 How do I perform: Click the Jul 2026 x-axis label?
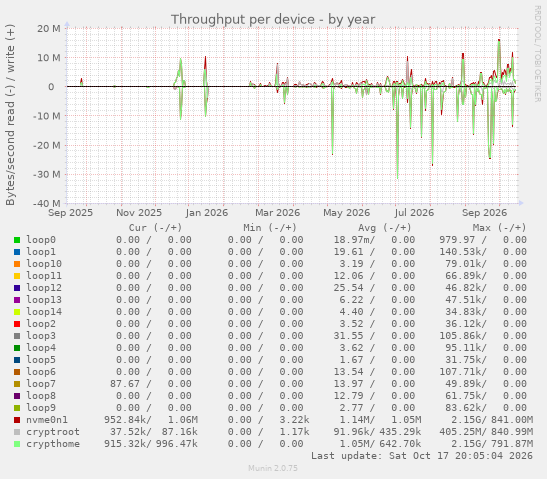click(414, 213)
